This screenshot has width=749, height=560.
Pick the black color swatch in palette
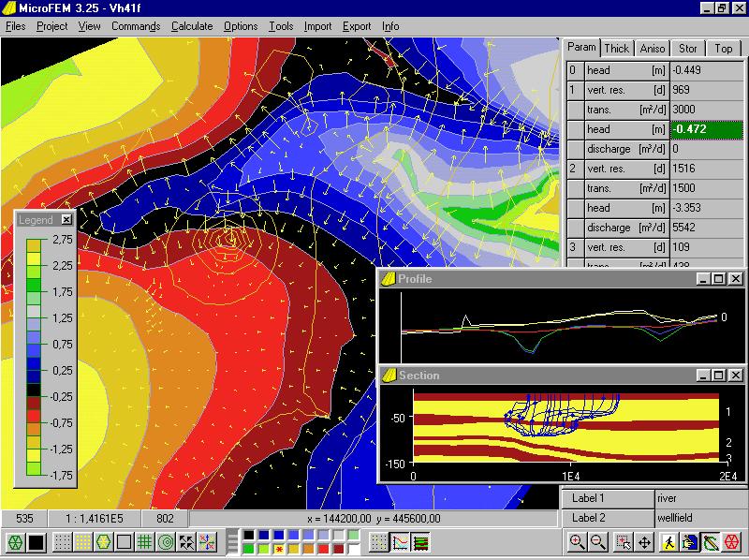(x=248, y=535)
